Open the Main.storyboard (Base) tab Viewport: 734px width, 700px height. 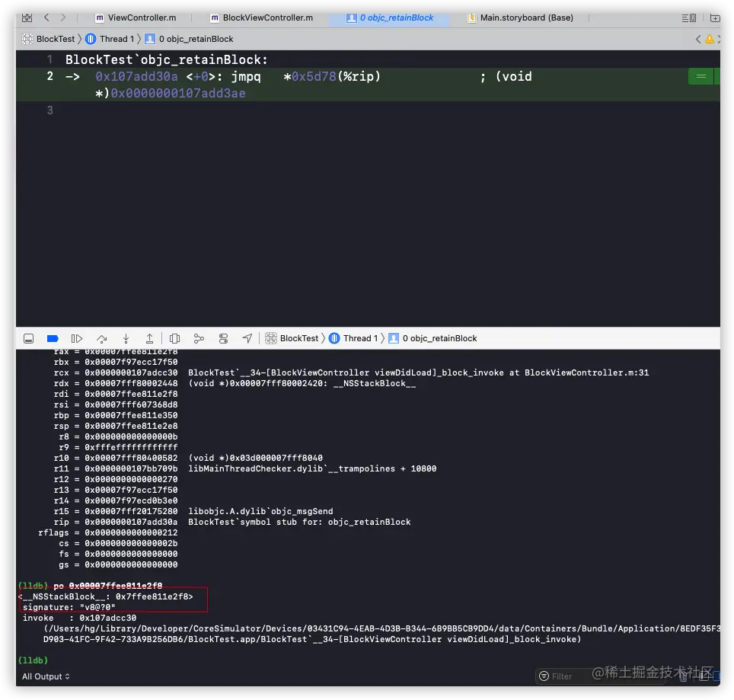pos(520,18)
